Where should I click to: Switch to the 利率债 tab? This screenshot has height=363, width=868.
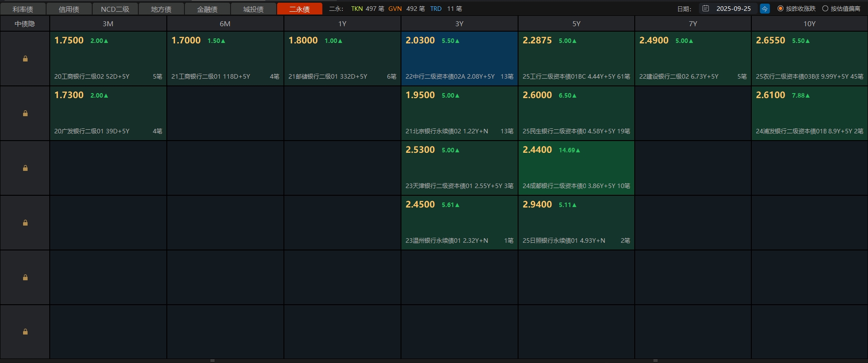[x=23, y=9]
